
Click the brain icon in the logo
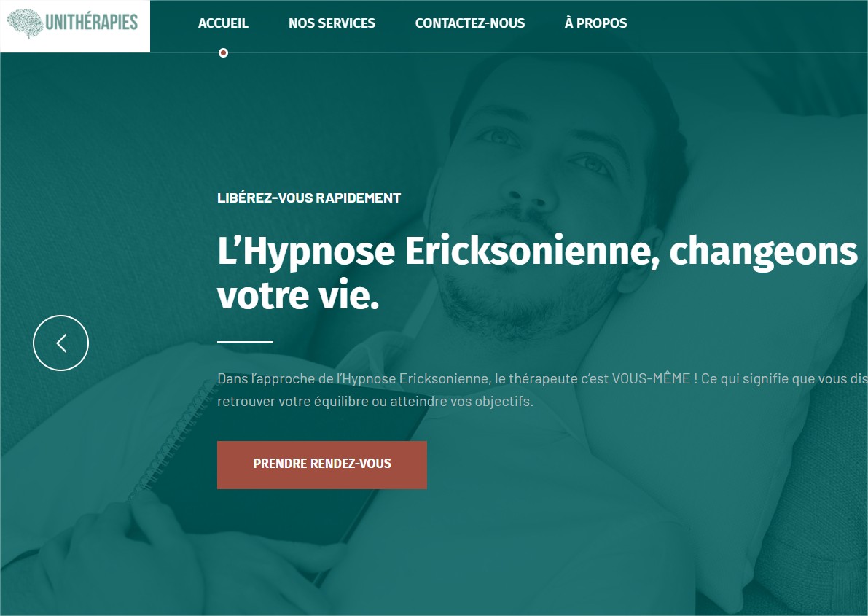point(25,24)
